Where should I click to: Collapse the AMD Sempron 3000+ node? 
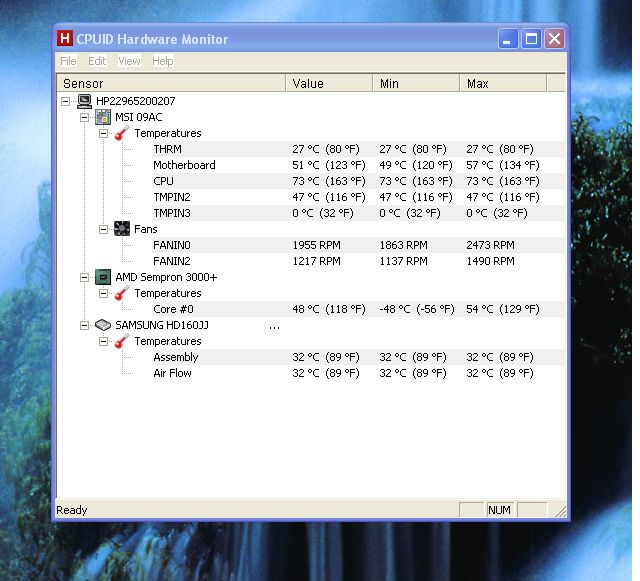click(84, 278)
